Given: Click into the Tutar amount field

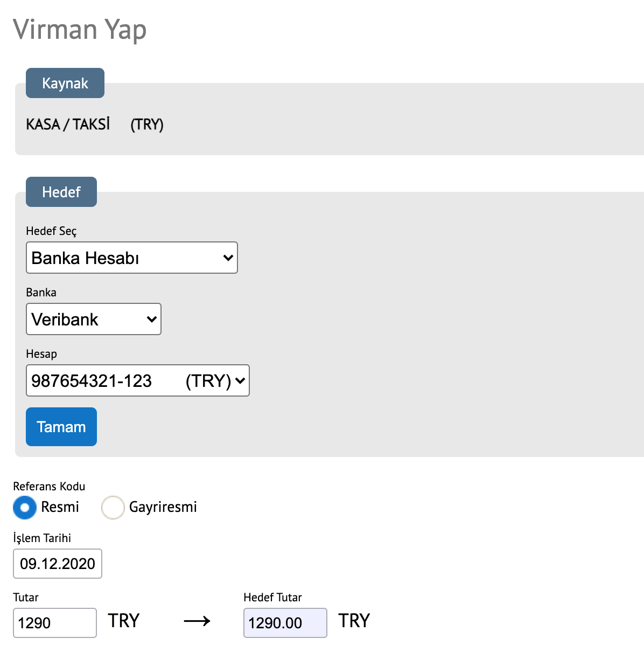Looking at the screenshot, I should [55, 623].
